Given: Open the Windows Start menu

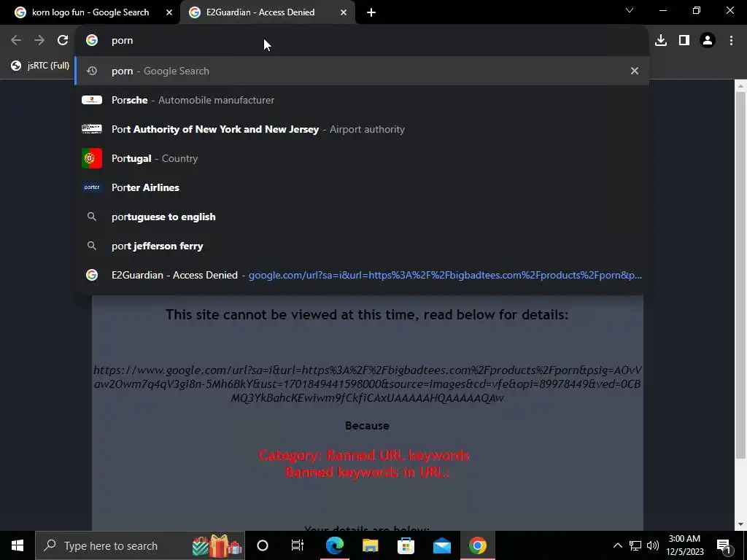Looking at the screenshot, I should (x=18, y=545).
